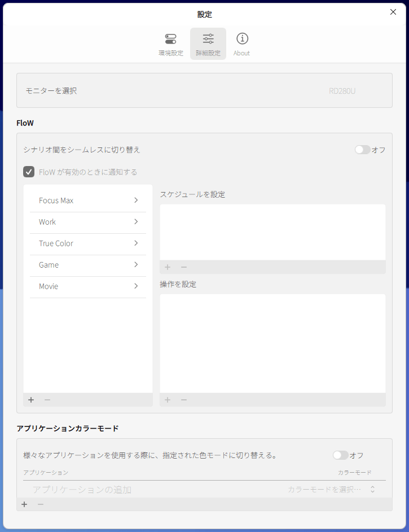Toggle シナリオ間をシームレスに切り替え switch
This screenshot has width=409, height=532.
362,150
